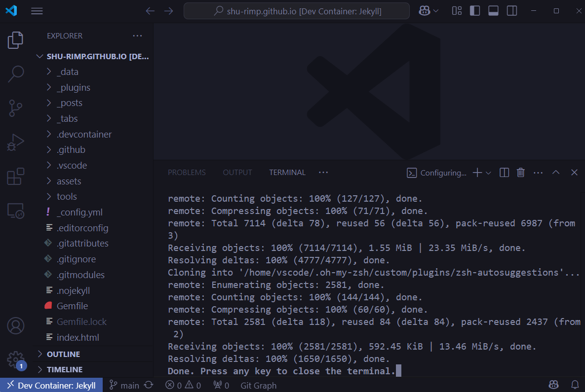Expand the OUTLINE section
The image size is (585, 392).
(x=93, y=354)
